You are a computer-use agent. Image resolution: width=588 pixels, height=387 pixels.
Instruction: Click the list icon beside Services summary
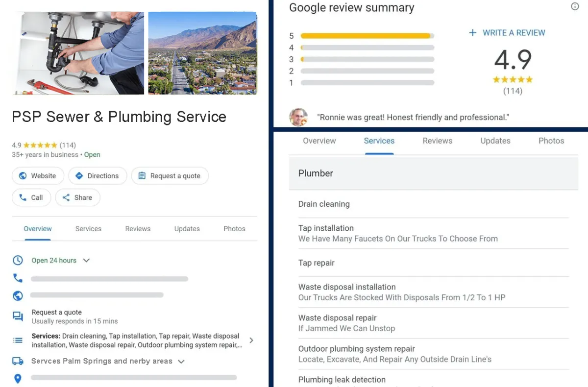coord(18,340)
